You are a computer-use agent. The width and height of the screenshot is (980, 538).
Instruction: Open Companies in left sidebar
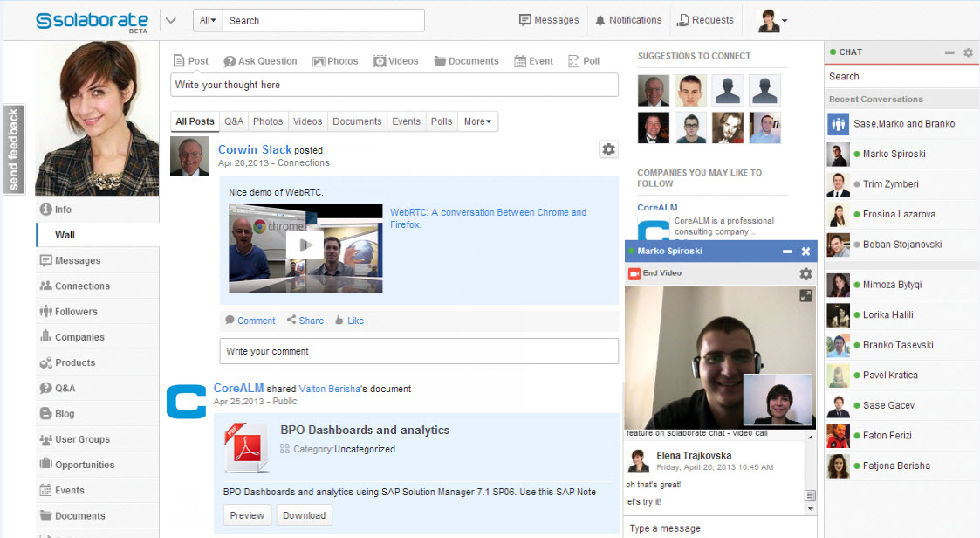click(x=98, y=337)
